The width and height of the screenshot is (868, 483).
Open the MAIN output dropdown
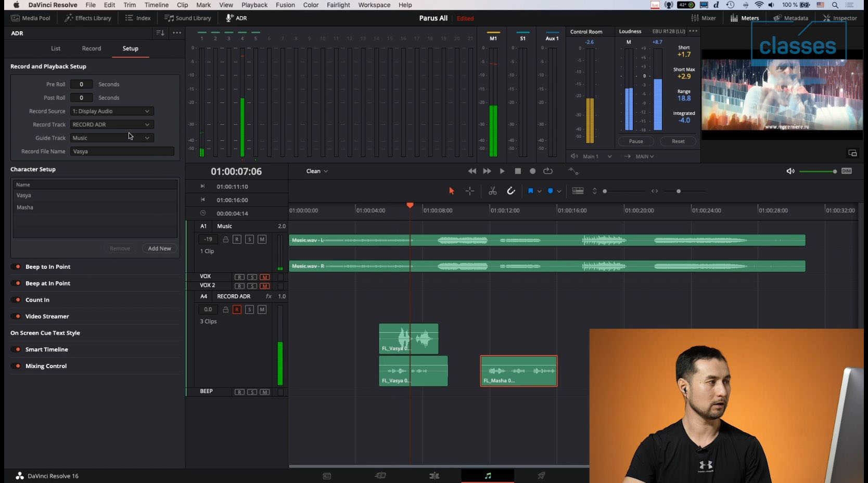644,156
